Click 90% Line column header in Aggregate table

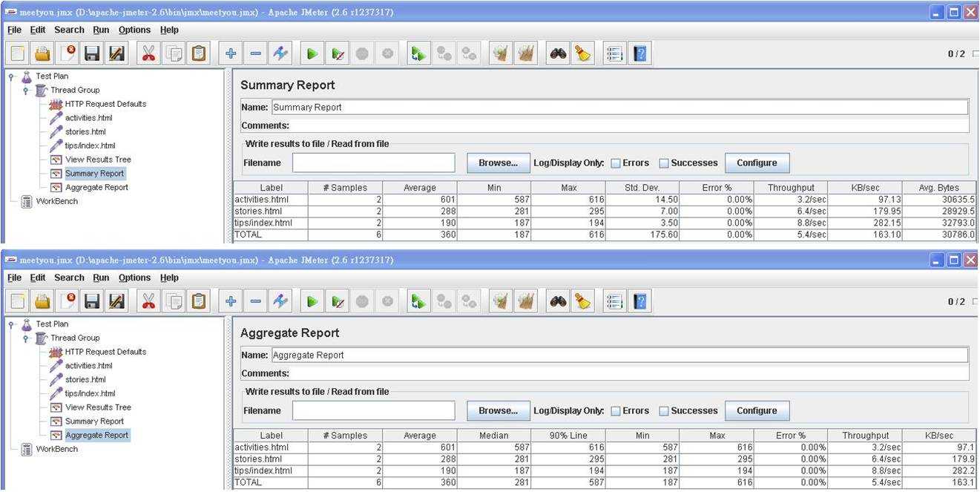[x=568, y=436]
